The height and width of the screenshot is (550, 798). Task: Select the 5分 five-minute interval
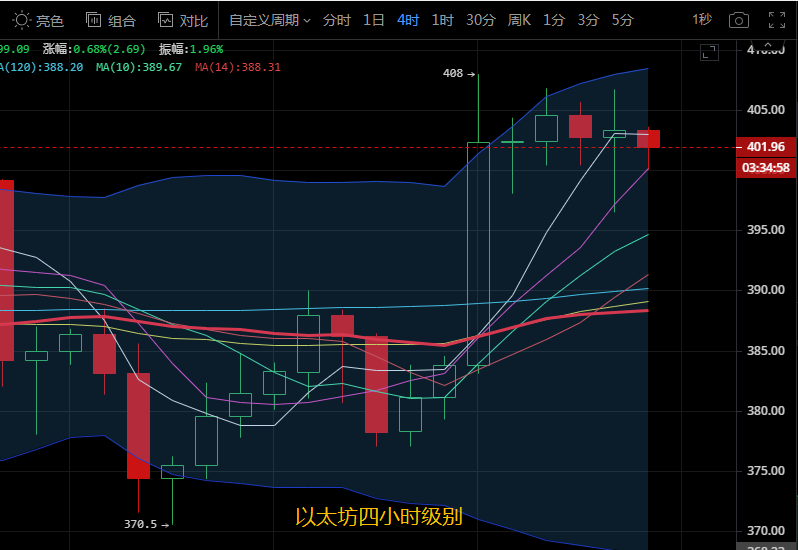[x=622, y=20]
